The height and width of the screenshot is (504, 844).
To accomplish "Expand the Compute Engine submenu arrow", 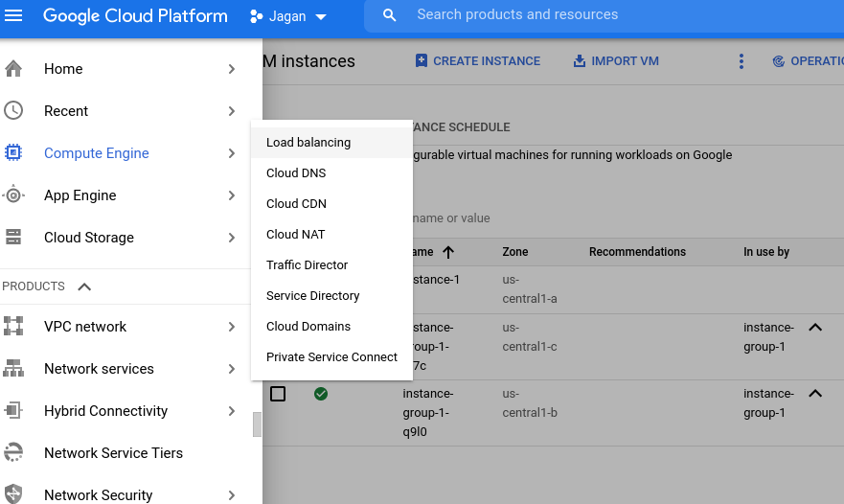I will [x=232, y=153].
